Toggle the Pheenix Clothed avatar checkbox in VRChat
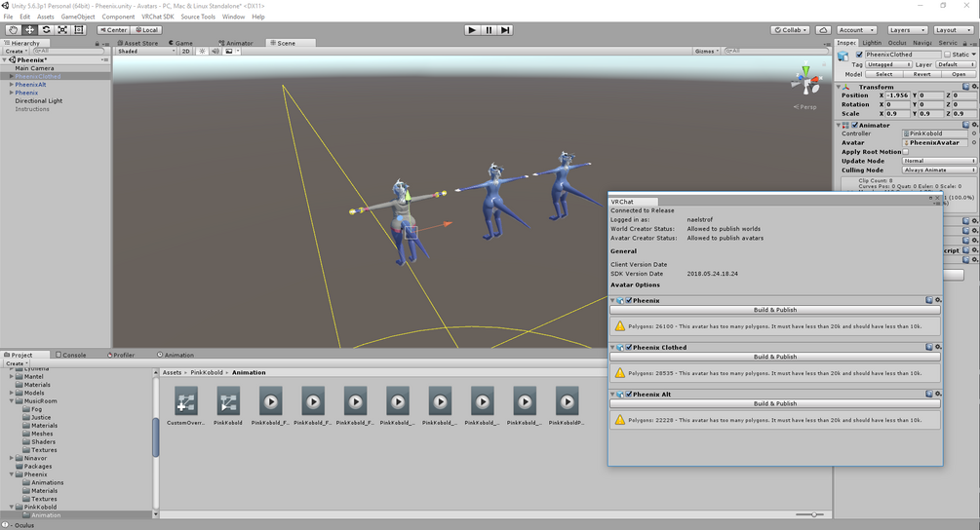 click(x=629, y=347)
